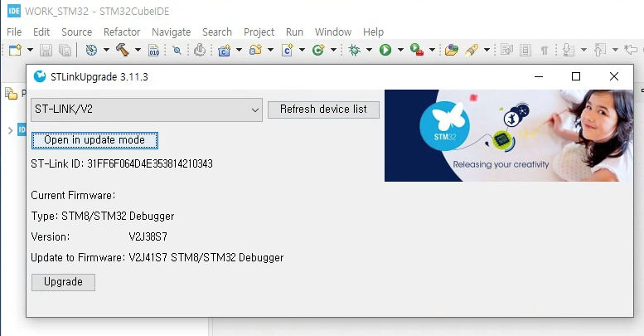Open the Debug bug dropdown arrow
This screenshot has height=336, width=644.
[369, 50]
